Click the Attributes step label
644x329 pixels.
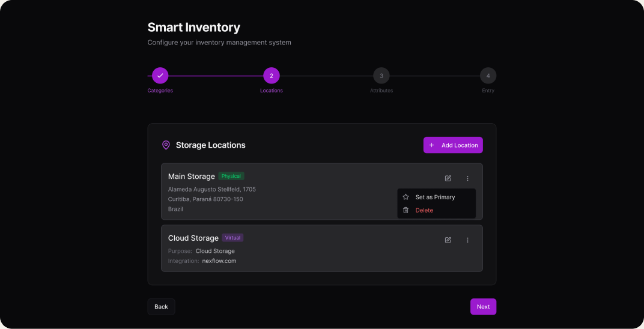pyautogui.click(x=381, y=91)
